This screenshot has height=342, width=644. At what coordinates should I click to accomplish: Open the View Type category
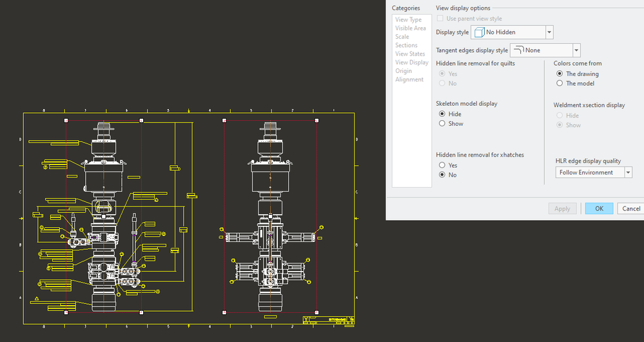[x=408, y=19]
